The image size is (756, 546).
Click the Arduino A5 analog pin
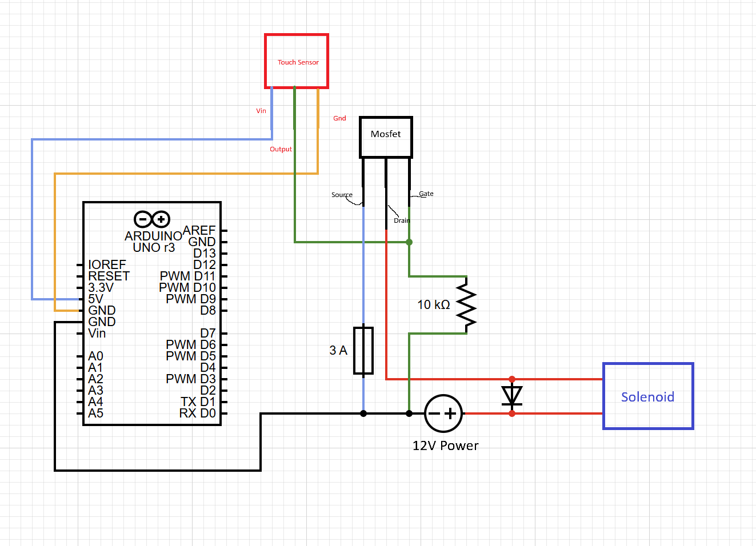tap(95, 413)
